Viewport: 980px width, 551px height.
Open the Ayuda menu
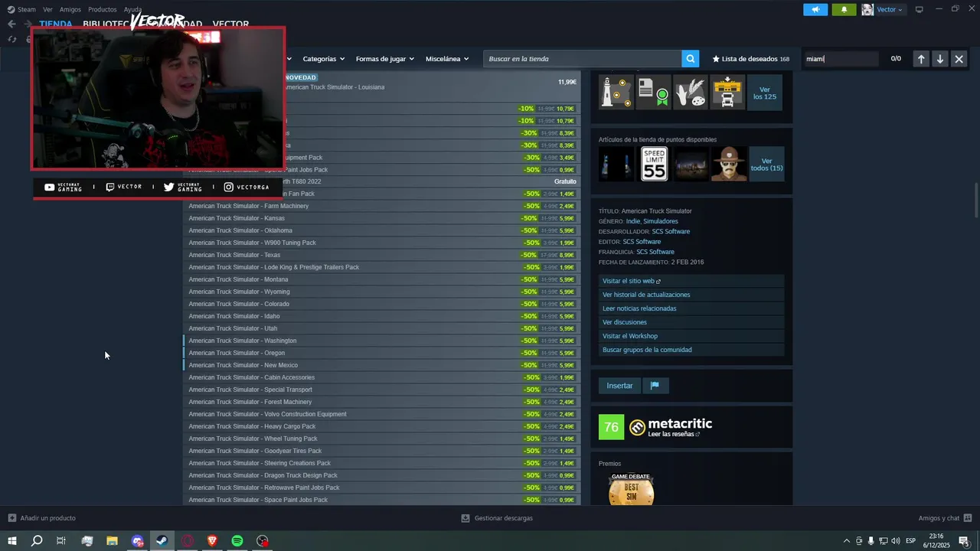tap(132, 9)
